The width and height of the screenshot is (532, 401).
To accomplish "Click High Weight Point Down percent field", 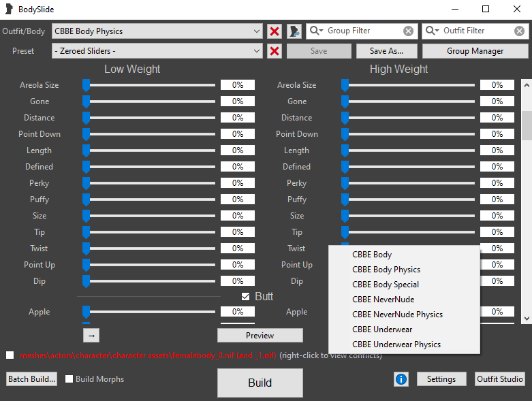I will (497, 134).
